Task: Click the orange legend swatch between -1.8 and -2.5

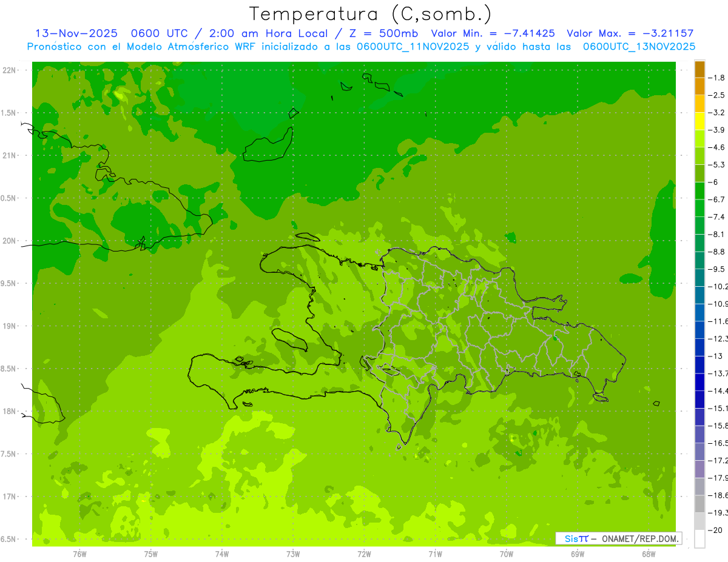Action: (699, 87)
